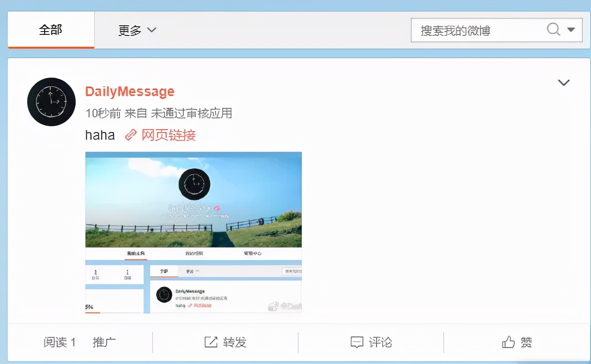This screenshot has height=364, width=591.
Task: Click the magnifier icon to search
Action: pyautogui.click(x=553, y=30)
